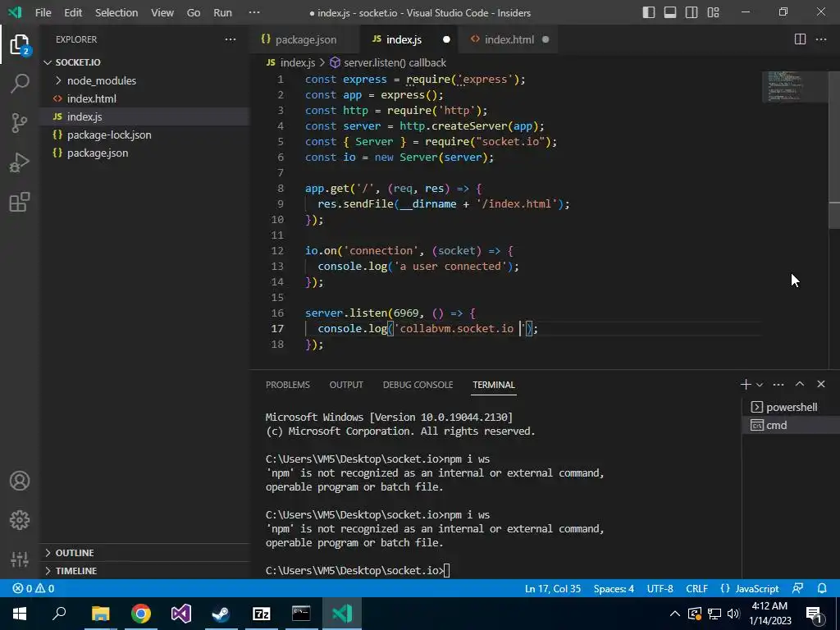Open the Accounts menu icon
This screenshot has height=630, width=840.
click(20, 481)
